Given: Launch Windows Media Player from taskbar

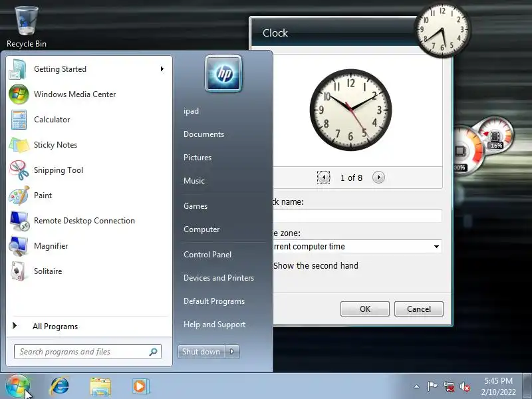Looking at the screenshot, I should [140, 386].
